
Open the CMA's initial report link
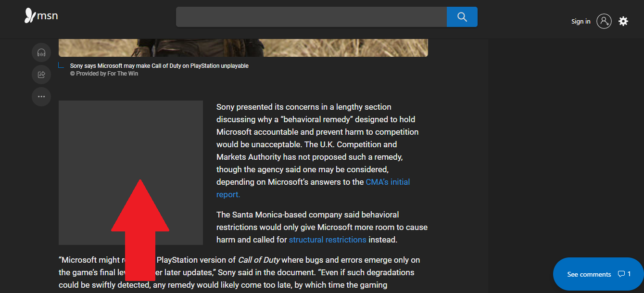tap(388, 181)
